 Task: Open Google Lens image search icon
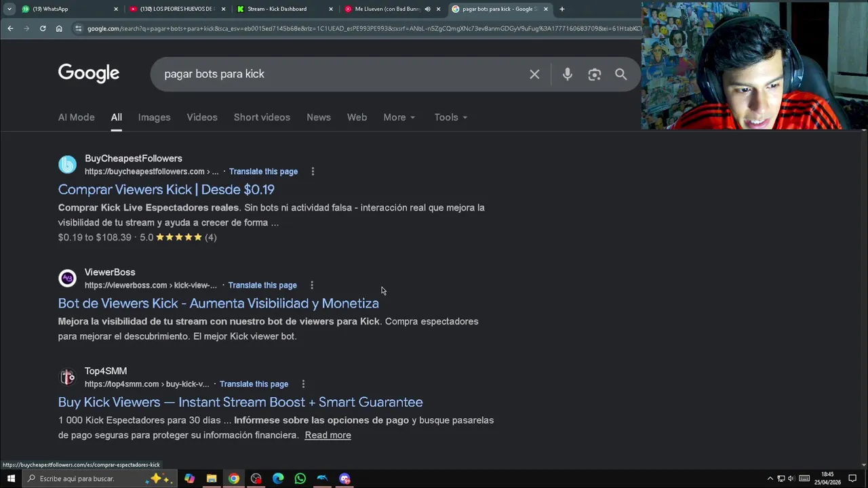[595, 75]
